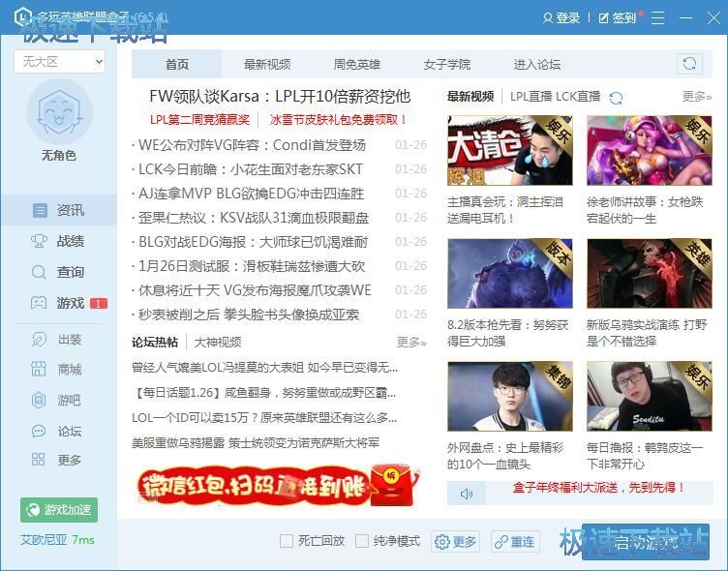Viewport: 728px width, 571px height.
Task: Open the hamburger menu icon in title bar
Action: point(658,18)
